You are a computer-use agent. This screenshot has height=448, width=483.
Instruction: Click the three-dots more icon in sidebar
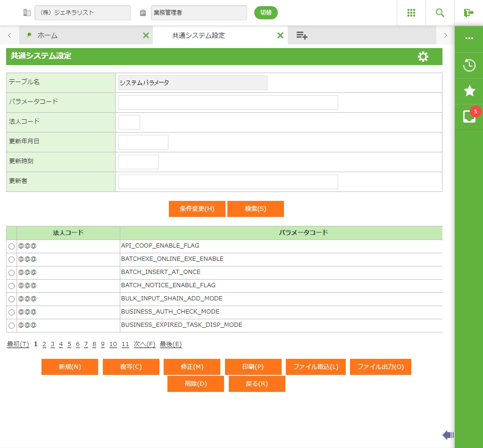click(x=469, y=38)
